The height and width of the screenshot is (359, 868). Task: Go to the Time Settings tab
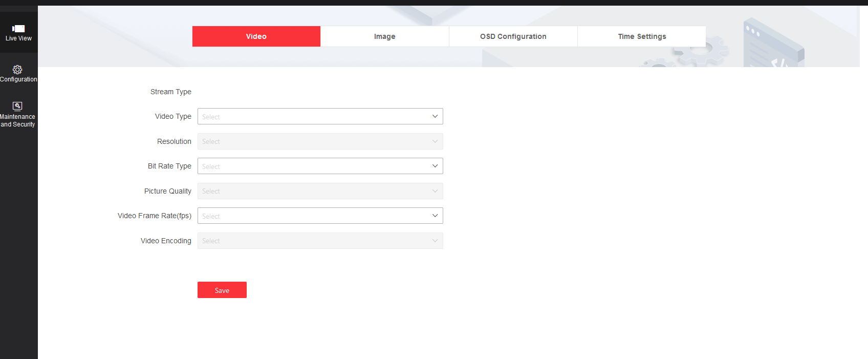pyautogui.click(x=642, y=36)
